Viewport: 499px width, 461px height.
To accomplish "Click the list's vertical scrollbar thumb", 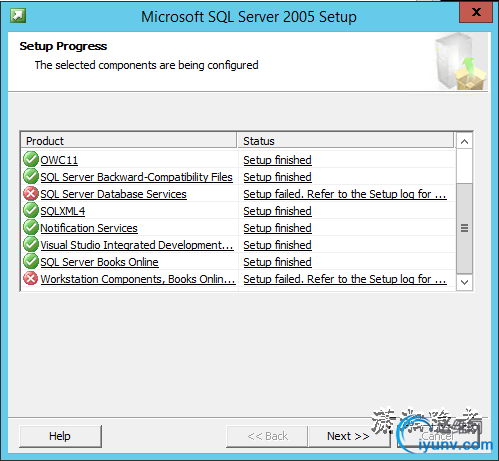I will 464,228.
